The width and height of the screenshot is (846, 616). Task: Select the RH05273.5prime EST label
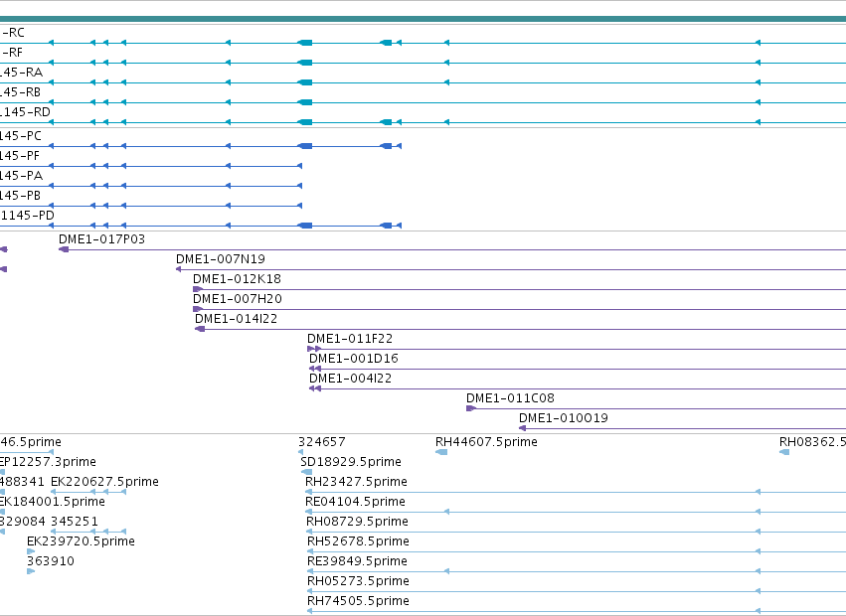[x=358, y=581]
